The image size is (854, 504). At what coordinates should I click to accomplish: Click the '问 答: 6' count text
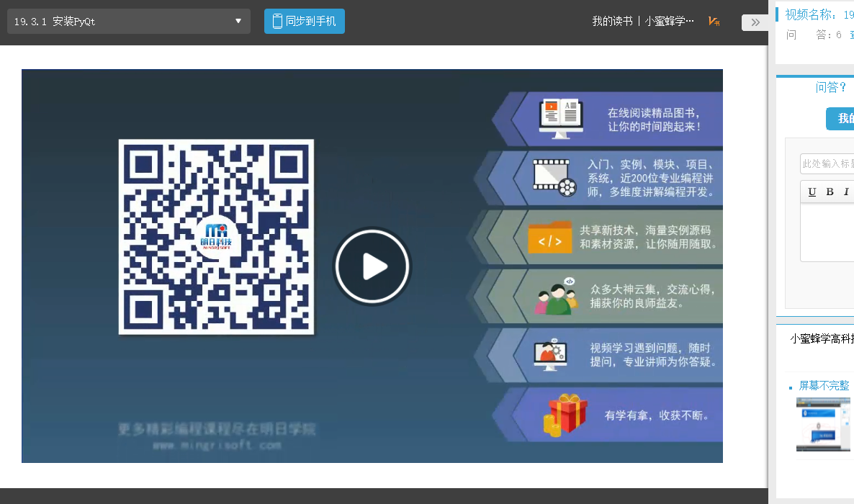click(814, 35)
